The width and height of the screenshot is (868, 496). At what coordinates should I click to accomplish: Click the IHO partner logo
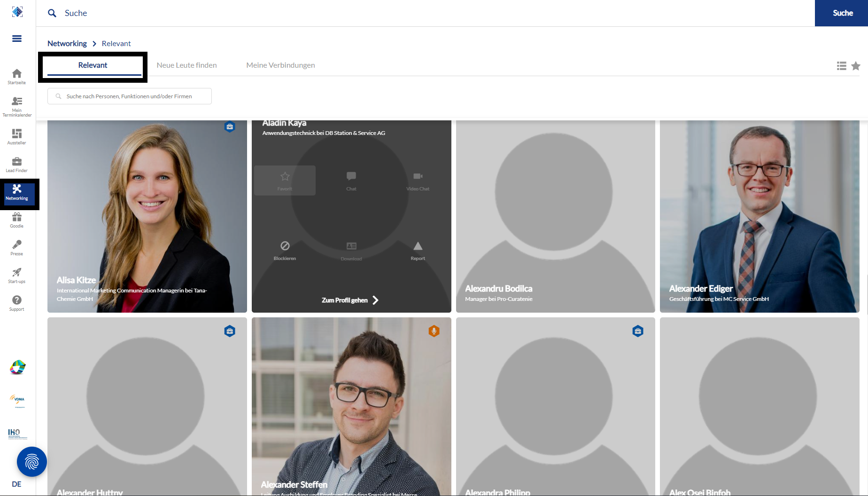point(17,433)
